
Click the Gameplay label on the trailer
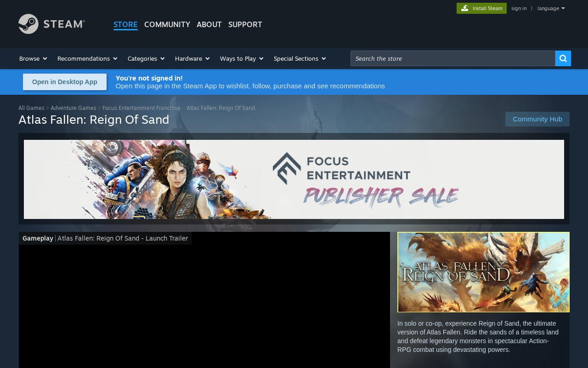click(x=38, y=238)
